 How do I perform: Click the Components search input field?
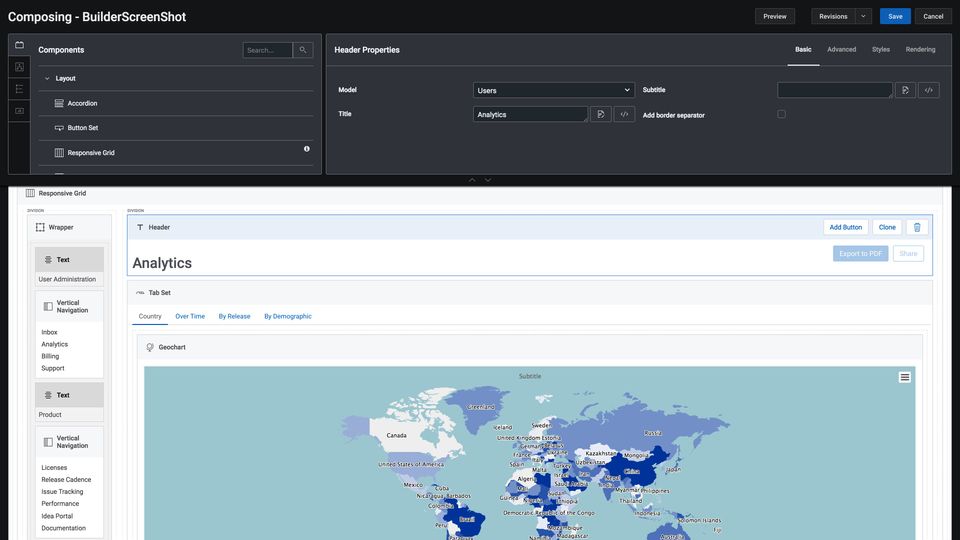click(267, 50)
